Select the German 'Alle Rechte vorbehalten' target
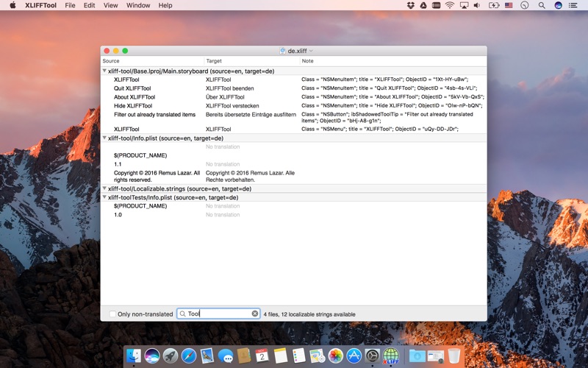Viewport: 588px width, 368px height. tap(250, 176)
